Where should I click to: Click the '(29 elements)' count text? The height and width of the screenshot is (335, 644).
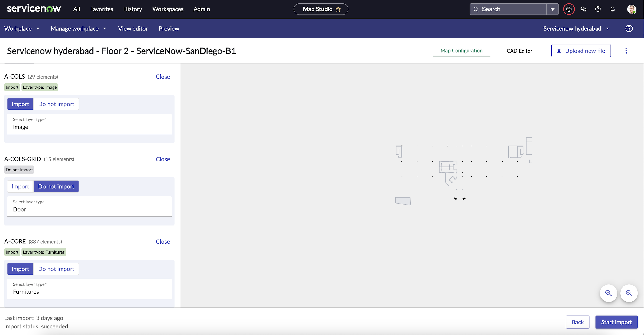click(43, 77)
